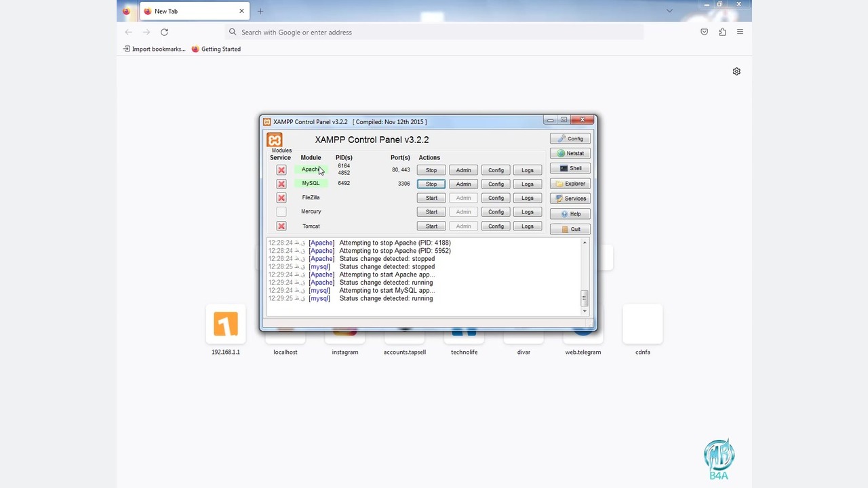The width and height of the screenshot is (868, 488).
Task: Start the Mercury module
Action: 431,212
